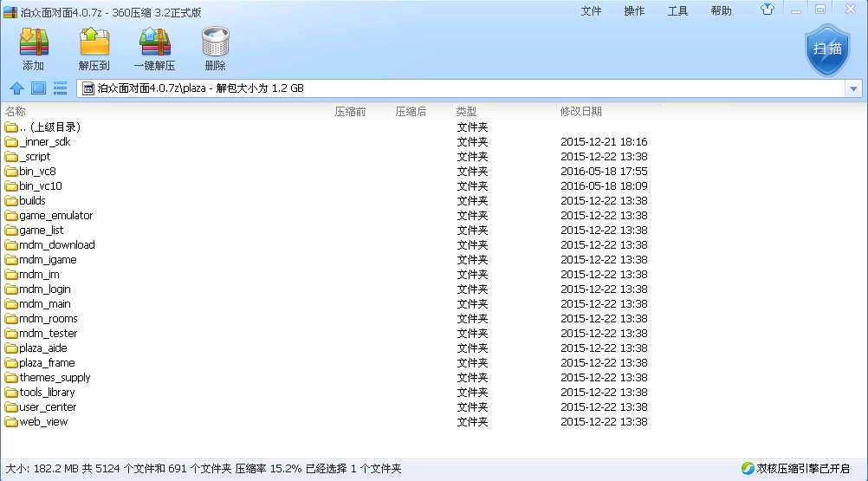Viewport: 868px width, 481px height.
Task: Click the 删除 (Delete) trash icon
Action: coord(216,42)
